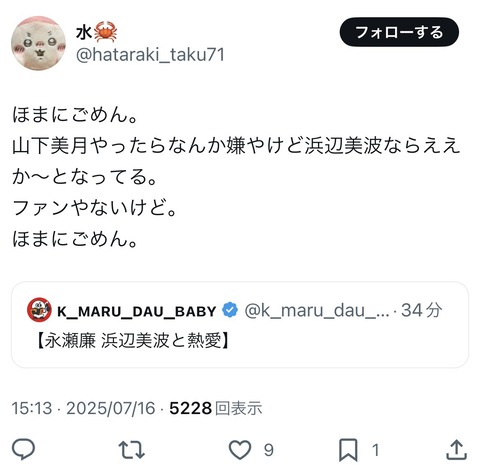480x474 pixels.
Task: Open the 15:13 · 2025/07/16 timestamp
Action: point(84,408)
